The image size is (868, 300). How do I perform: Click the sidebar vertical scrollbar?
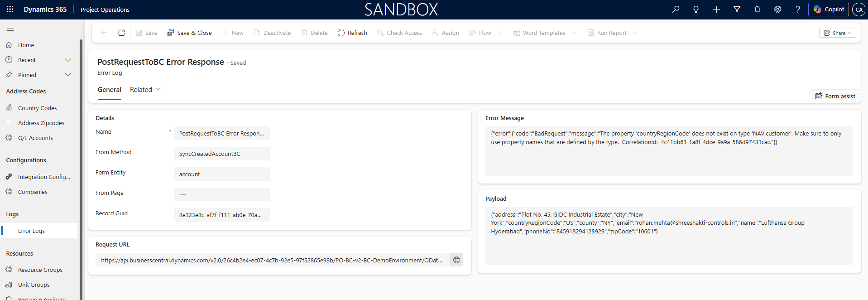[81, 170]
